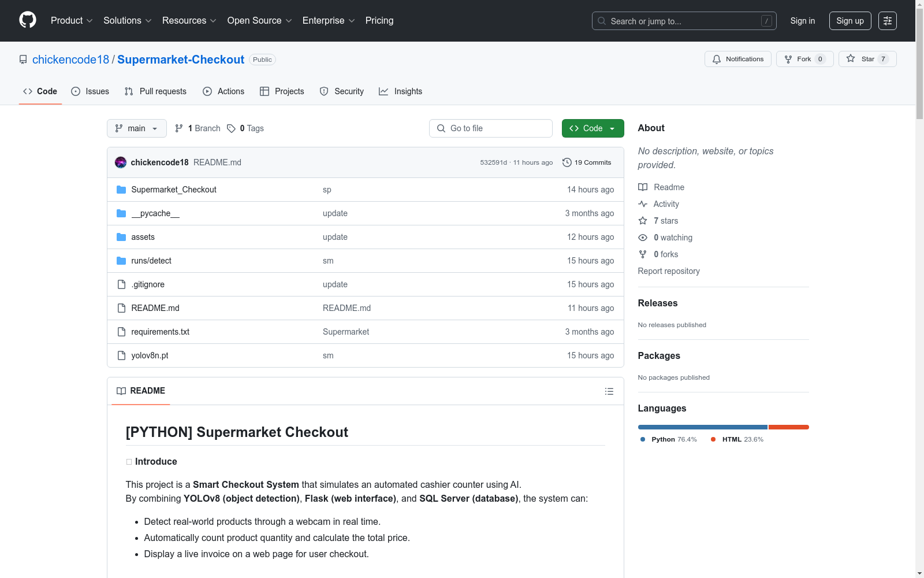This screenshot has height=578, width=924.
Task: Click the chickencode18 avatar in commit bar
Action: coord(121,162)
